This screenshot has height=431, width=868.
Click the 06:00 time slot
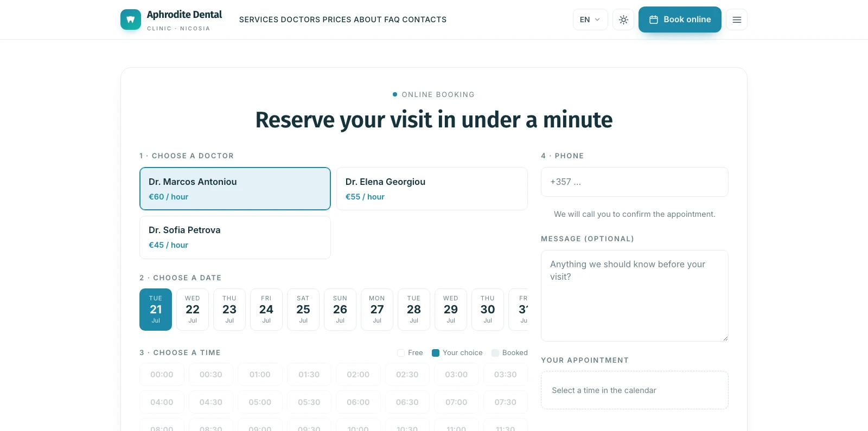pyautogui.click(x=358, y=402)
